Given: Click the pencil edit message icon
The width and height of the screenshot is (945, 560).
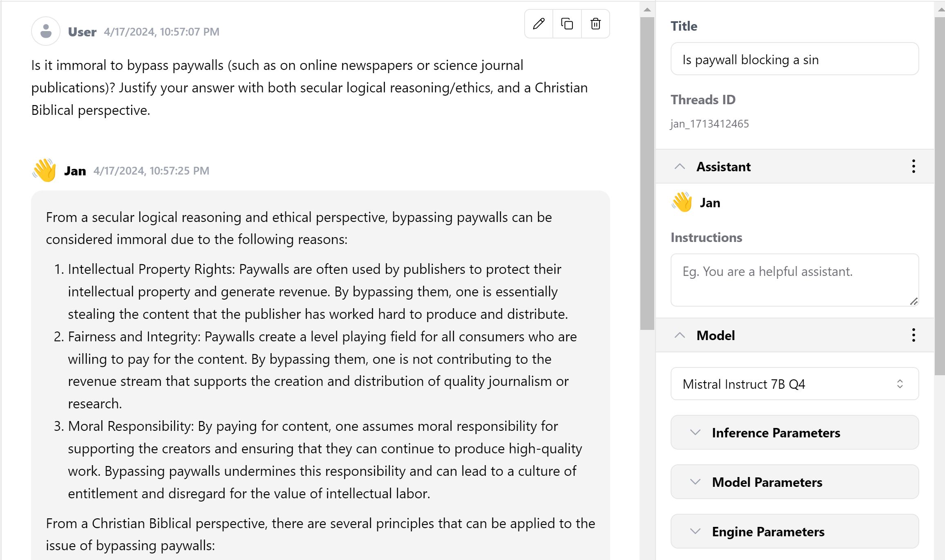Looking at the screenshot, I should 539,24.
